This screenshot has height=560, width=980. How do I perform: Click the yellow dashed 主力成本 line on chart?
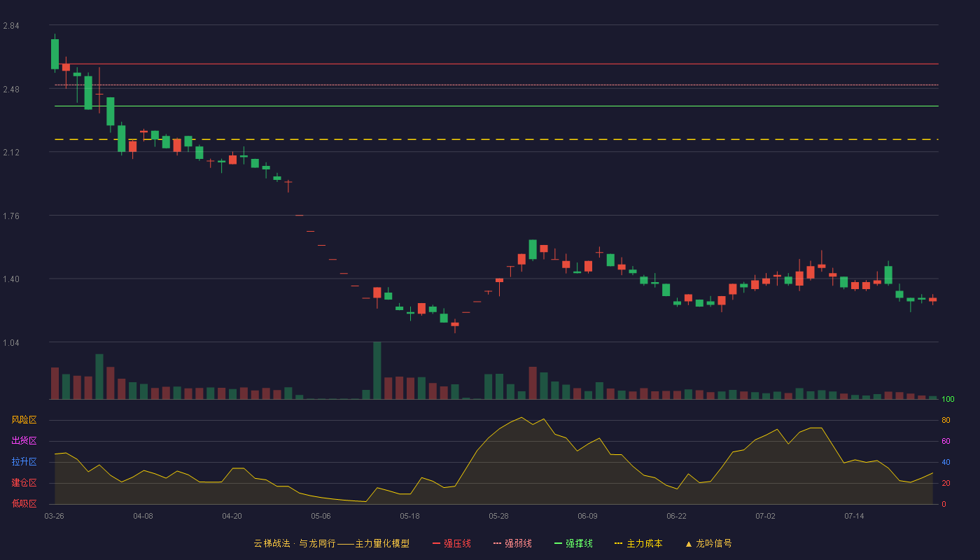[x=496, y=139]
